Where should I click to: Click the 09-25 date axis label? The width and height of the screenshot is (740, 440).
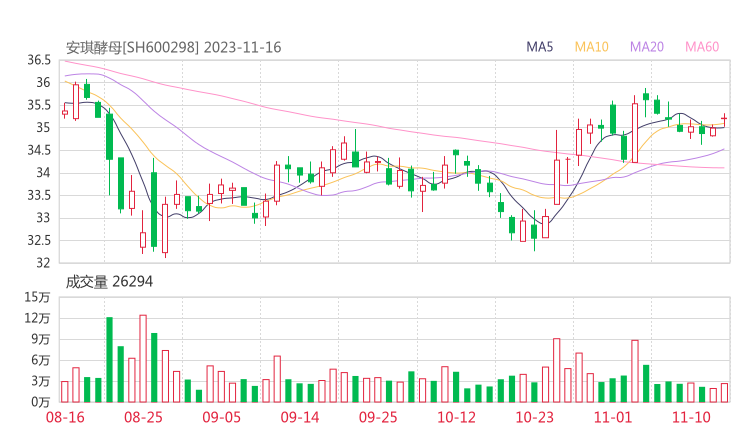[x=378, y=417]
